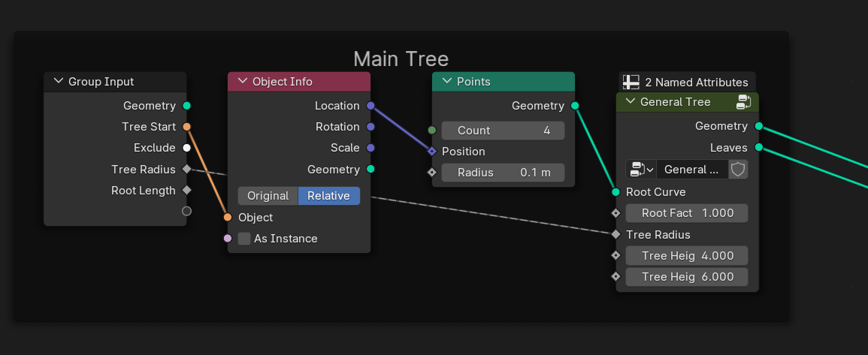Click the Position input socket
868x355 pixels.
[432, 152]
